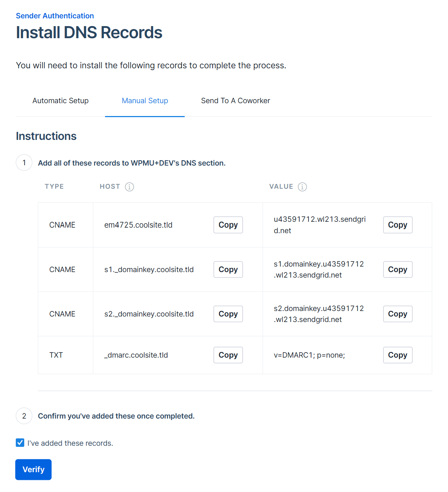Uncheck the I've added these records checkbox

tap(20, 442)
